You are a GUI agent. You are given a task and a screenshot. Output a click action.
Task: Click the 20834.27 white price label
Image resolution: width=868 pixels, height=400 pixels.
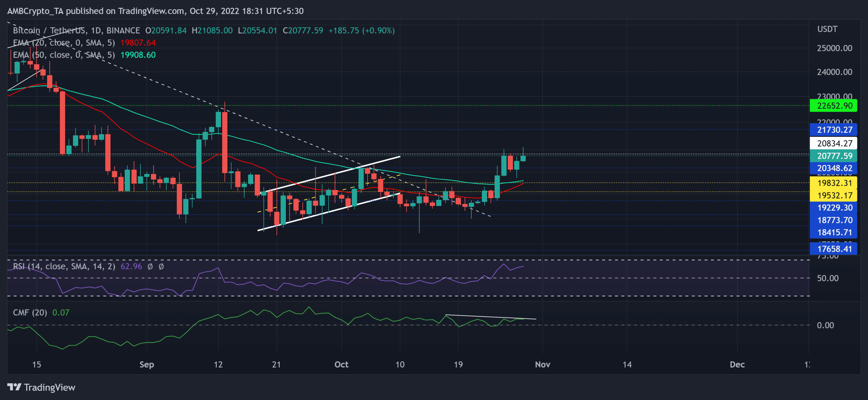pos(833,143)
